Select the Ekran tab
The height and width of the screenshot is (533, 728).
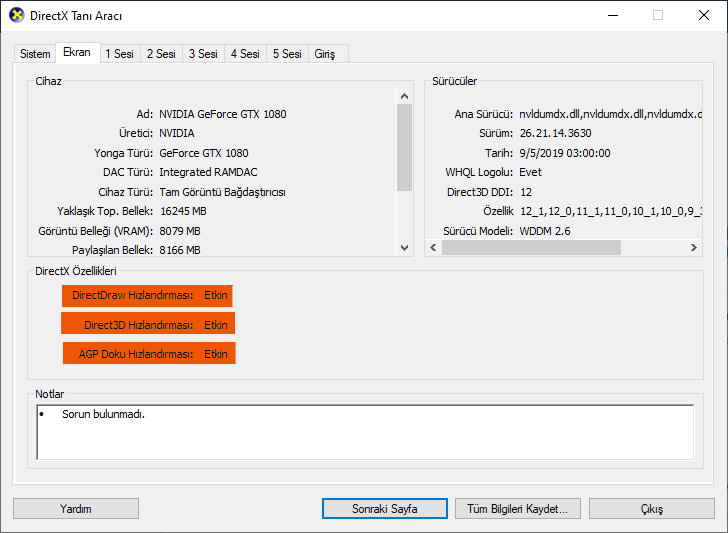tap(77, 52)
